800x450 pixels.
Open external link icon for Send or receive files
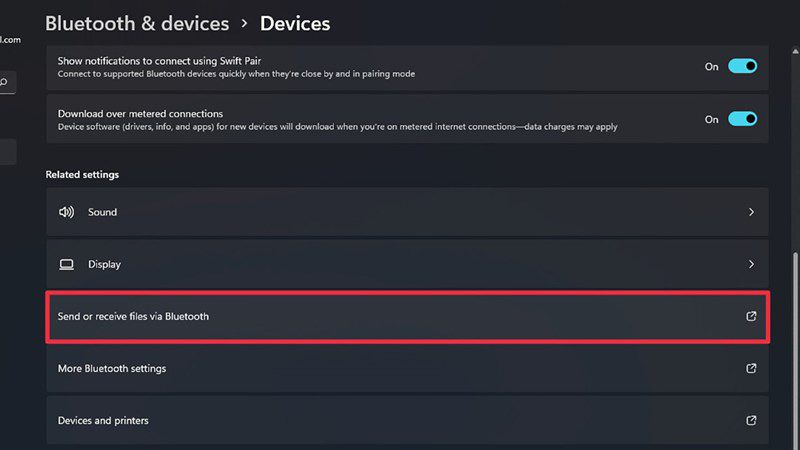(751, 316)
